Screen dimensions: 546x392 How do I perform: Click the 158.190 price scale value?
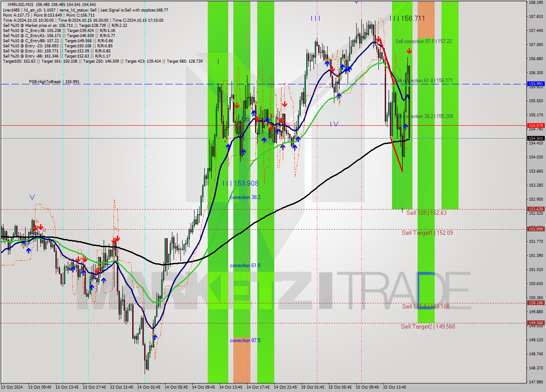coord(536,3)
